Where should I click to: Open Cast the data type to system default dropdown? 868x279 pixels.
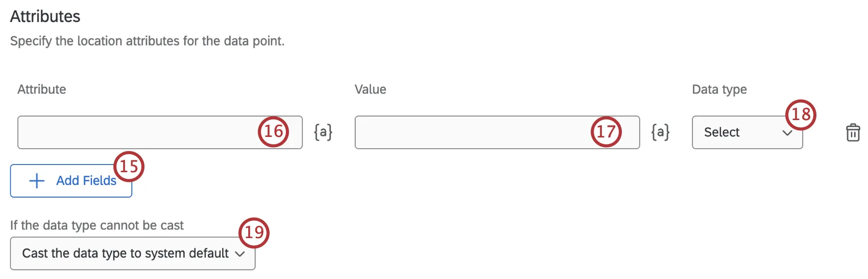[125, 253]
